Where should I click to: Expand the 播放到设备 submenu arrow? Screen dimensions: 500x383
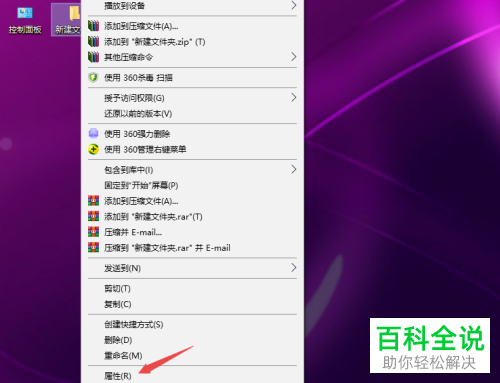[293, 5]
